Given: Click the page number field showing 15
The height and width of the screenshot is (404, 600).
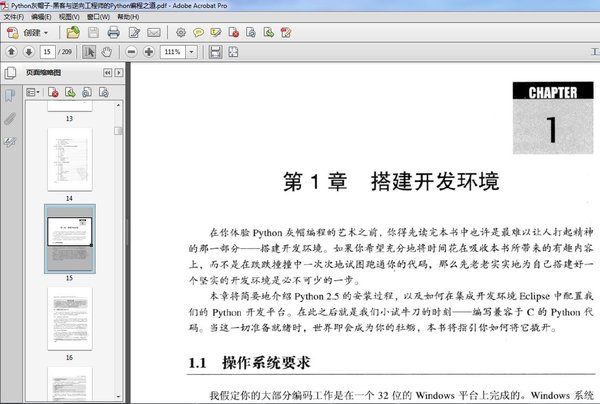Looking at the screenshot, I should coord(47,51).
